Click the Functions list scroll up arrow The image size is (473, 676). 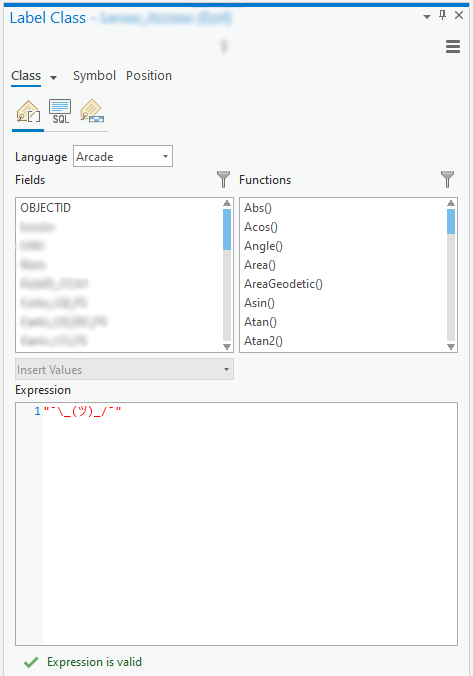[x=451, y=203]
